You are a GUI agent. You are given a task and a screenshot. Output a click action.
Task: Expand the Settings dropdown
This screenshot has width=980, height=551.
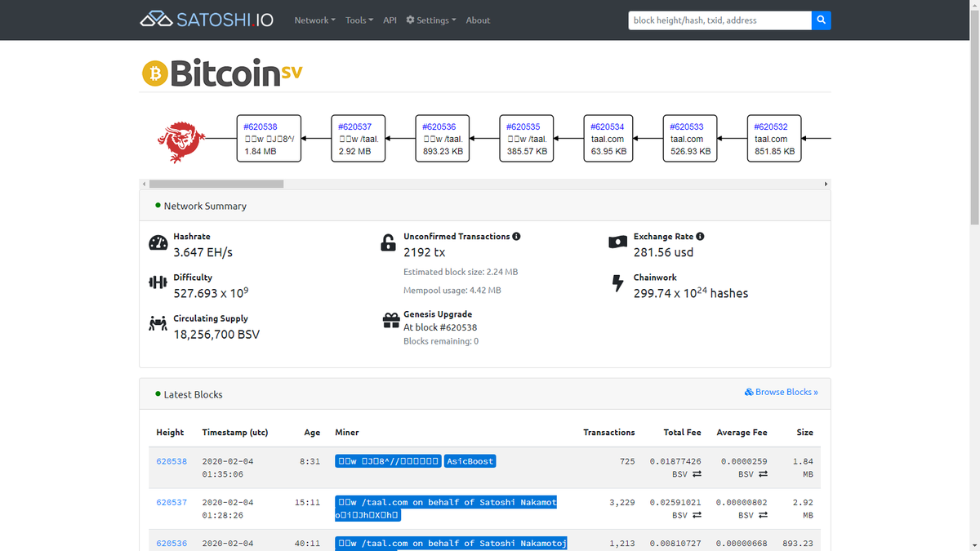[430, 20]
